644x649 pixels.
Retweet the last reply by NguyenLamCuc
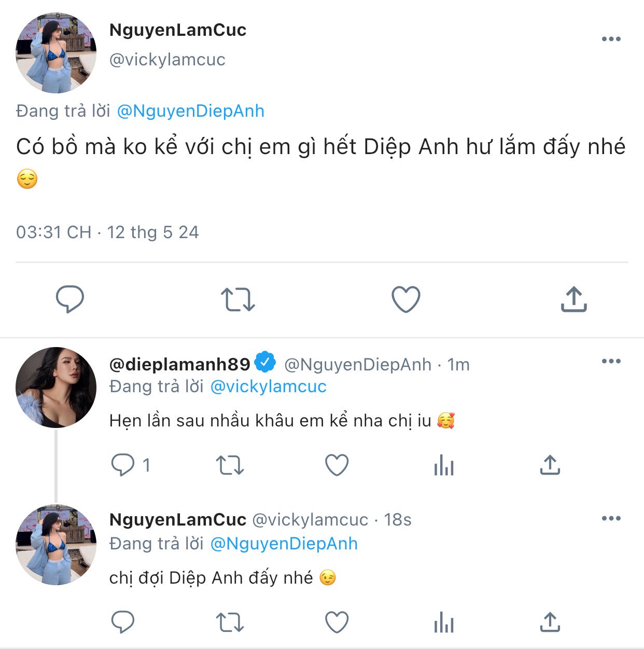230,622
